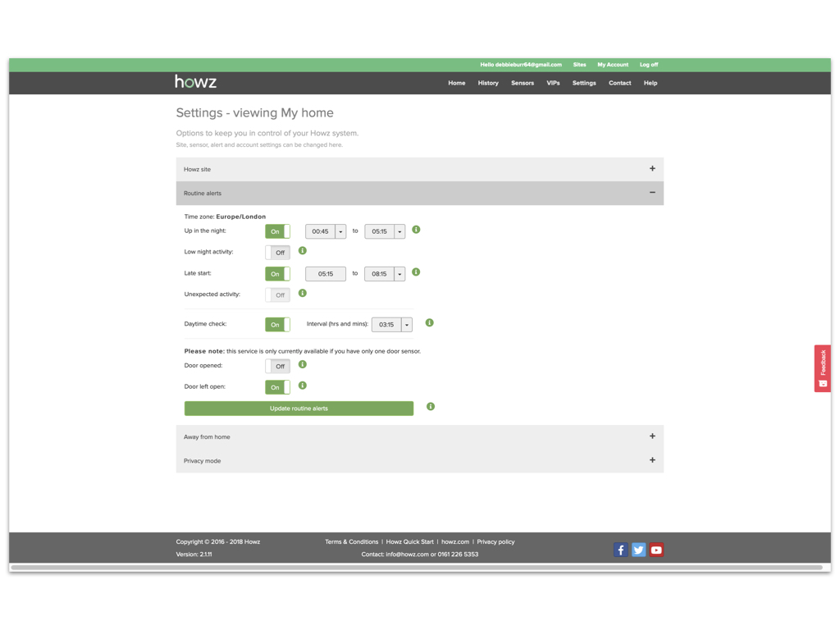Enable the Door opened toggle
Screen dimensions: 840x630
pyautogui.click(x=277, y=367)
